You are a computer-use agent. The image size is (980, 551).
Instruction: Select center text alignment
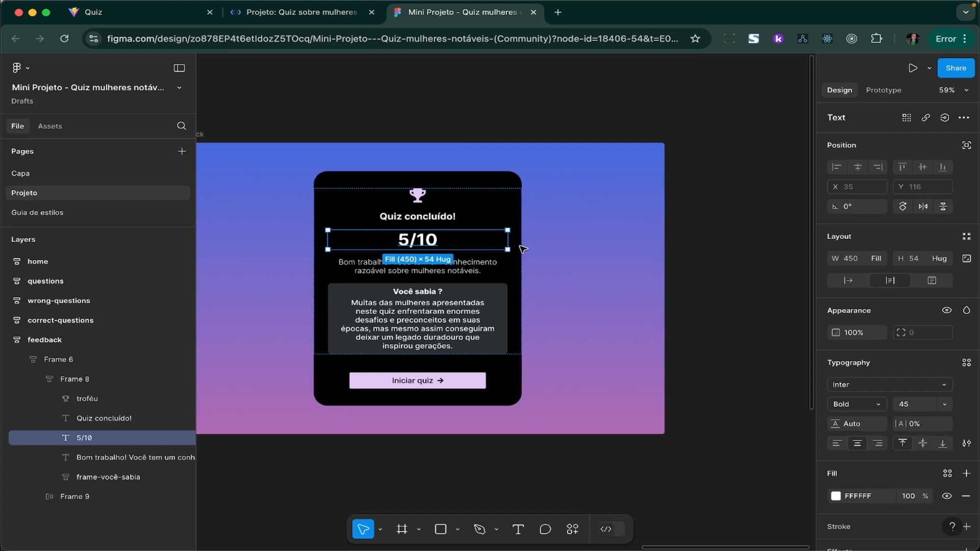[x=857, y=443]
